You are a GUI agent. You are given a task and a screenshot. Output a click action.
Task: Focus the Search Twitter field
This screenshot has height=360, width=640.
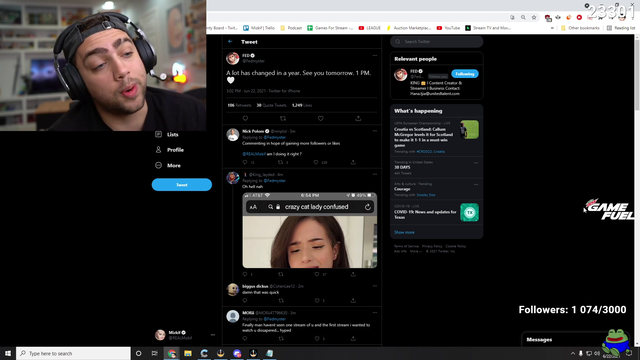436,42
